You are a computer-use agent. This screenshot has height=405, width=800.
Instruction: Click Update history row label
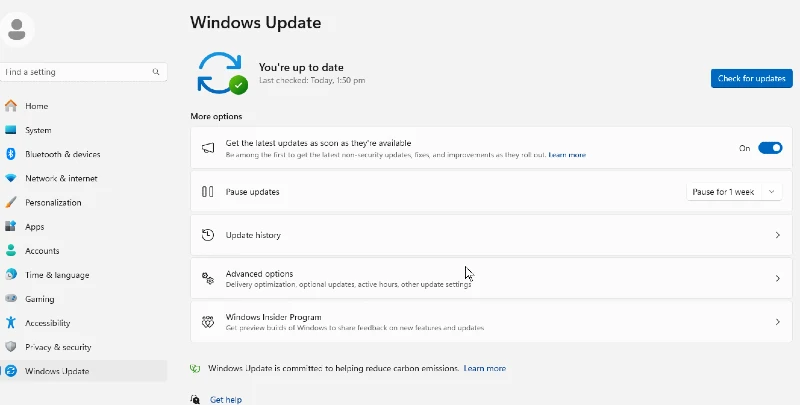click(253, 235)
